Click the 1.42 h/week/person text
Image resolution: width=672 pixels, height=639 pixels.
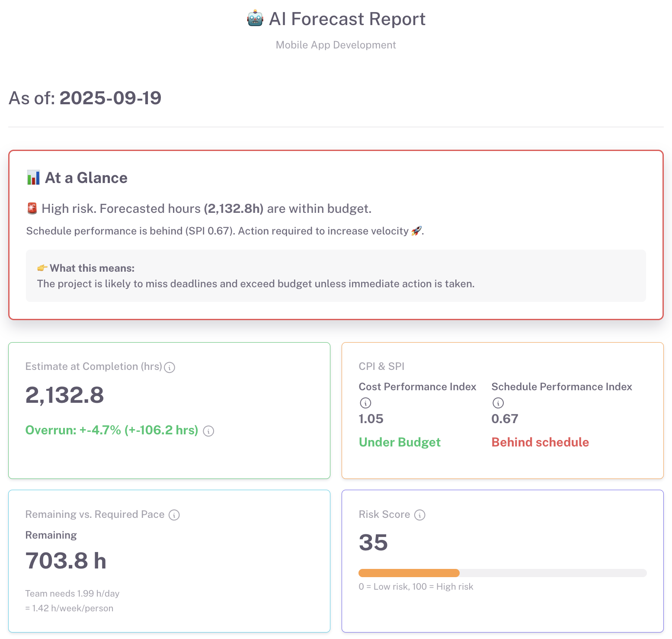pyautogui.click(x=69, y=608)
